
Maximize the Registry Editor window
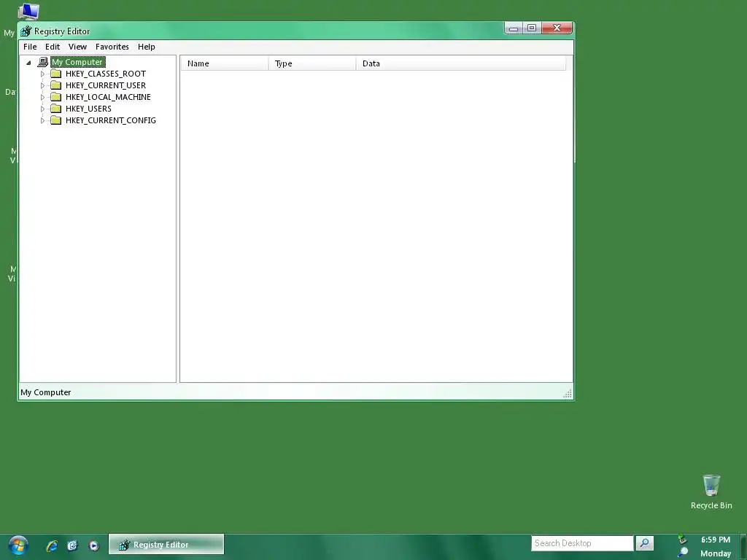[532, 28]
